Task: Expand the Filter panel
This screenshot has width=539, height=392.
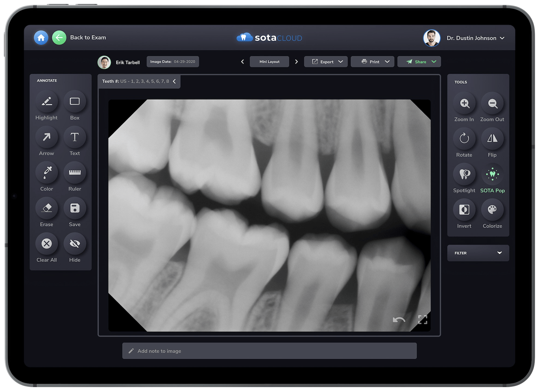Action: coord(478,253)
